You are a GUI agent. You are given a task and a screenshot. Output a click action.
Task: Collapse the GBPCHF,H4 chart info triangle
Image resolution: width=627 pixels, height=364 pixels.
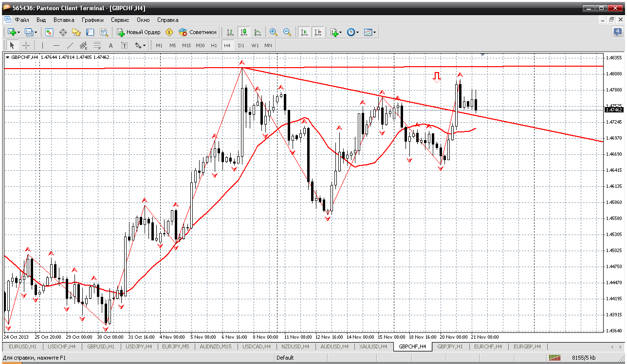(7, 57)
